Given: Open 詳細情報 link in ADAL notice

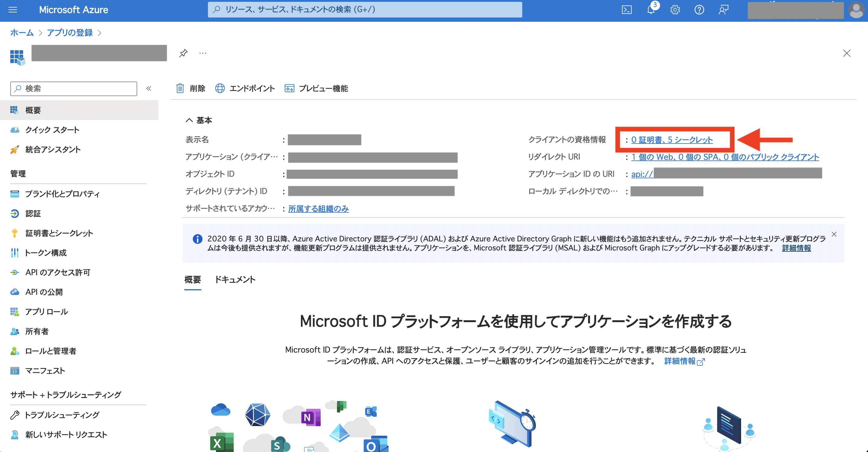Looking at the screenshot, I should pyautogui.click(x=796, y=248).
